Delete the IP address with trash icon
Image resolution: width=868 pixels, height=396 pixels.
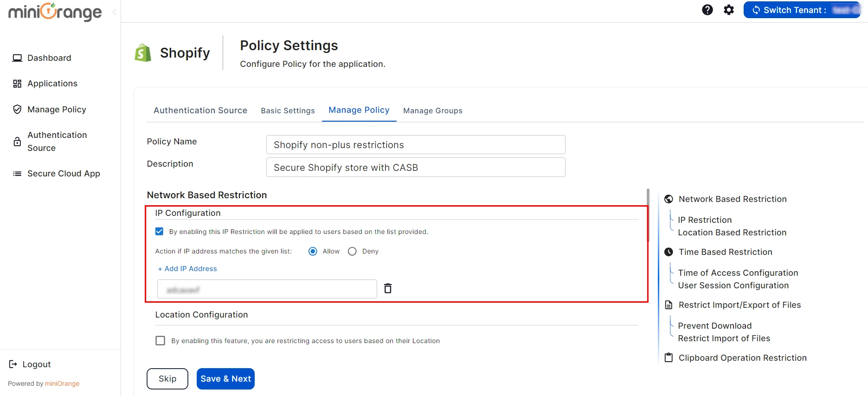click(x=388, y=289)
